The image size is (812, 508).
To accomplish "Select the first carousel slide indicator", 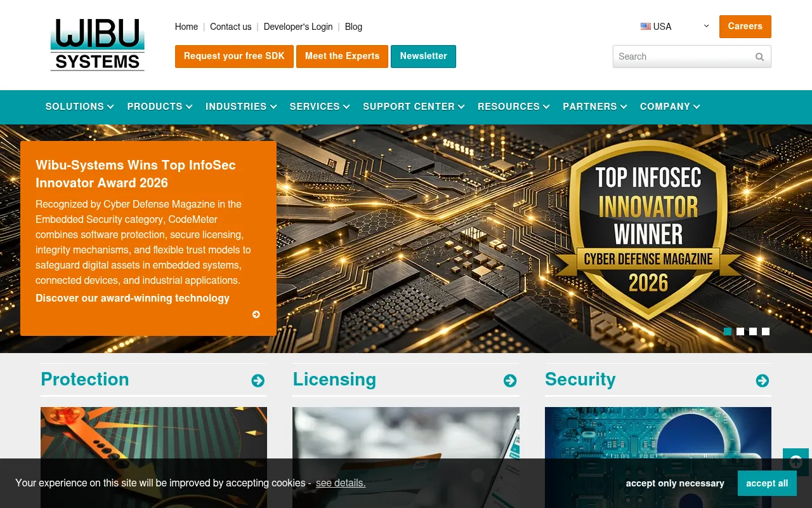I will tap(728, 331).
